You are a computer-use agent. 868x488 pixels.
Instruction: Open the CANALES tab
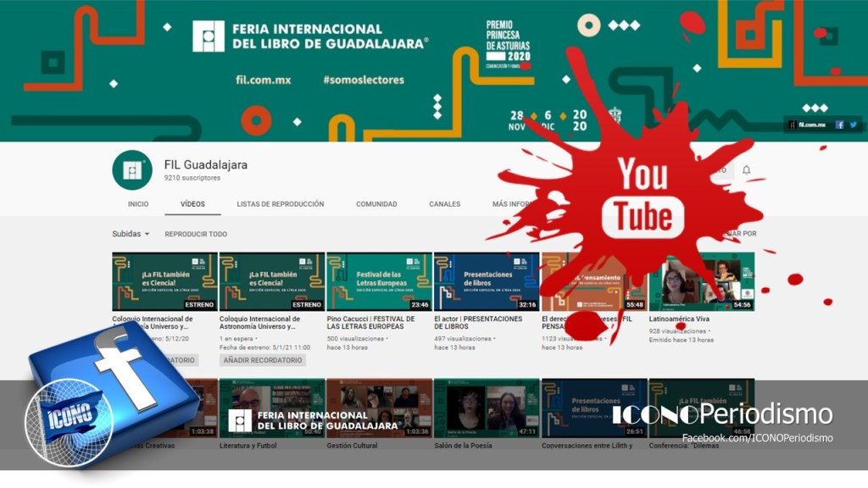point(444,204)
